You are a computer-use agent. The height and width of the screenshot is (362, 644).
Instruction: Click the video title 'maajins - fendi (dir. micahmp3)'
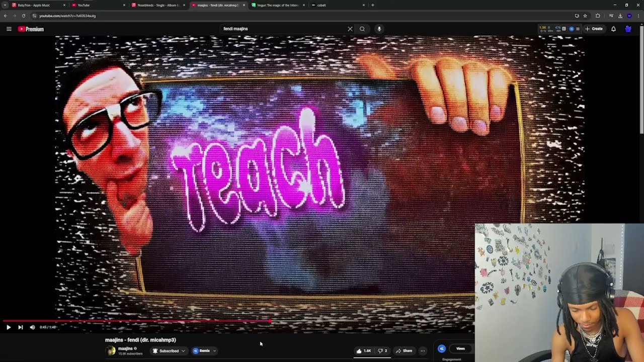pos(140,340)
